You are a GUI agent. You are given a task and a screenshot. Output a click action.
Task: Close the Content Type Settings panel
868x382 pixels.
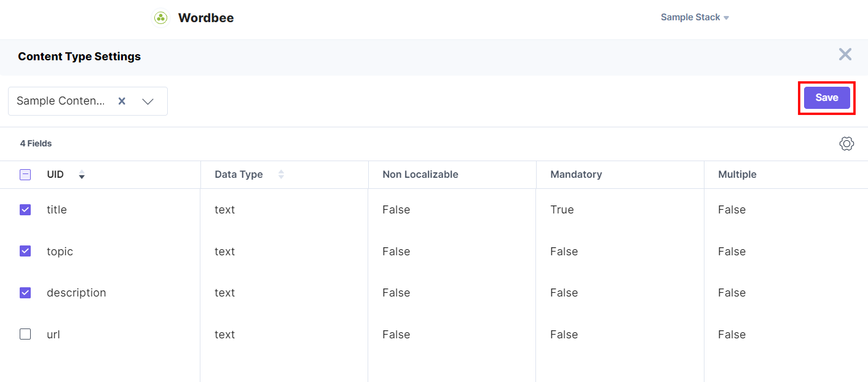point(845,54)
